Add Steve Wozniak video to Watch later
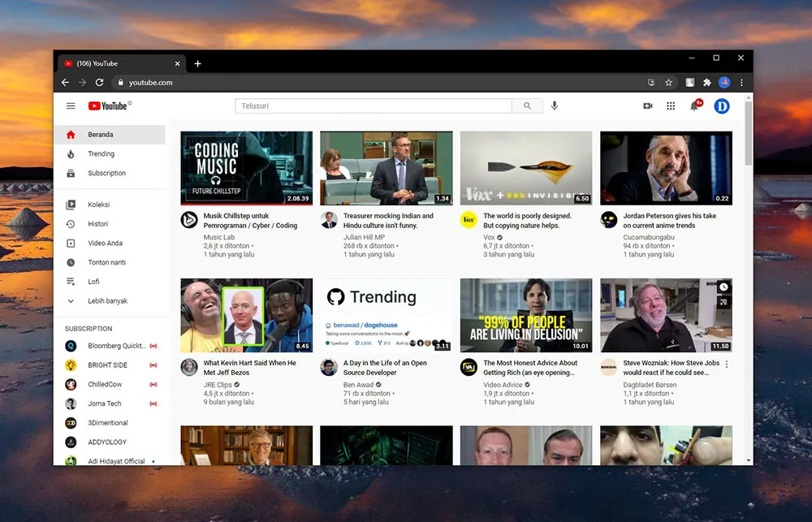The height and width of the screenshot is (522, 812). pyautogui.click(x=723, y=287)
